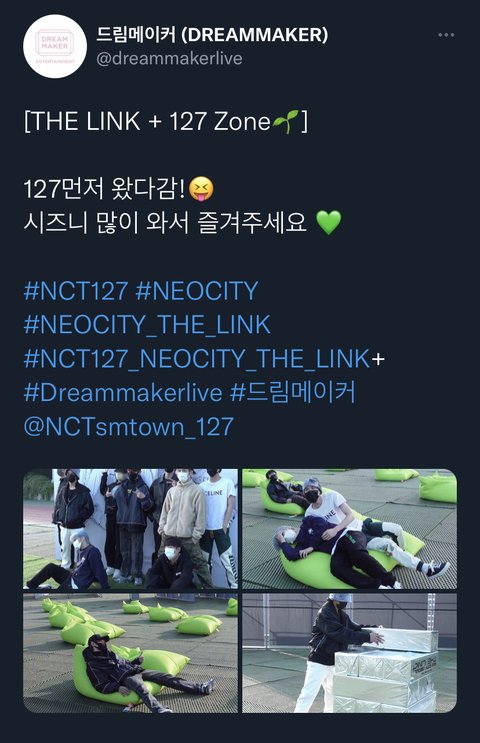Open the 드림메이커 (DREAMMAKER) display name
The image size is (480, 743).
point(212,35)
